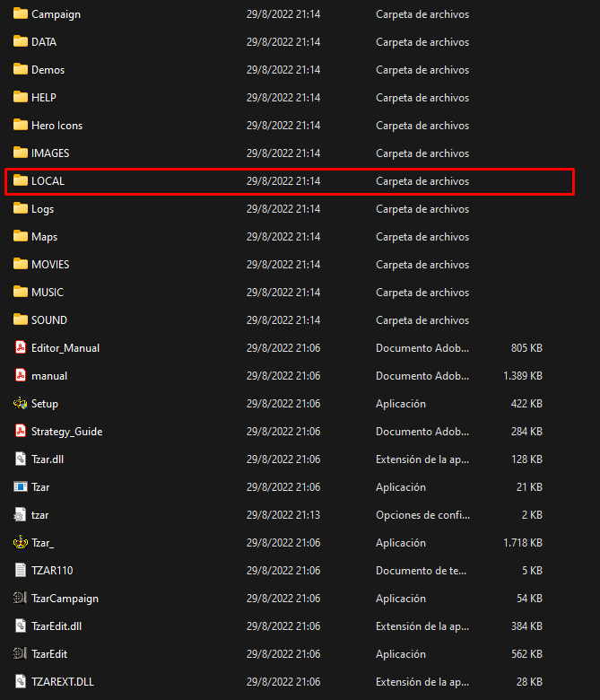
Task: Click the tzar configuration settings file icon
Action: pos(21,514)
